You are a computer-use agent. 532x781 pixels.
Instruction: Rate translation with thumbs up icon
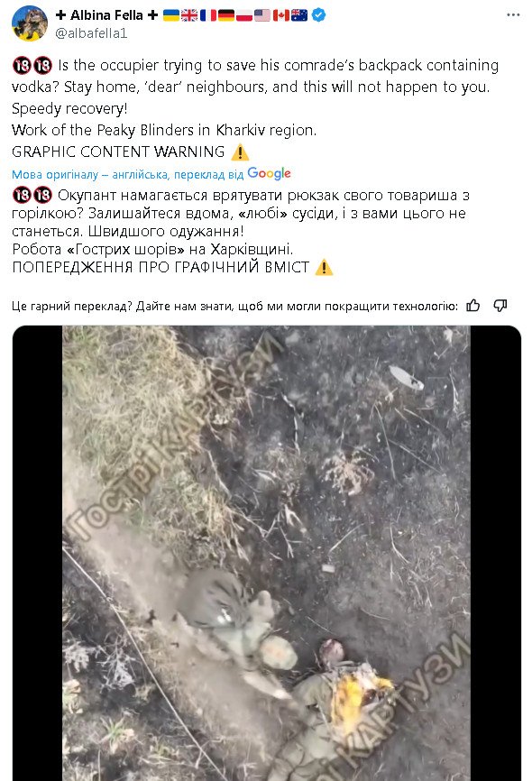[x=472, y=306]
